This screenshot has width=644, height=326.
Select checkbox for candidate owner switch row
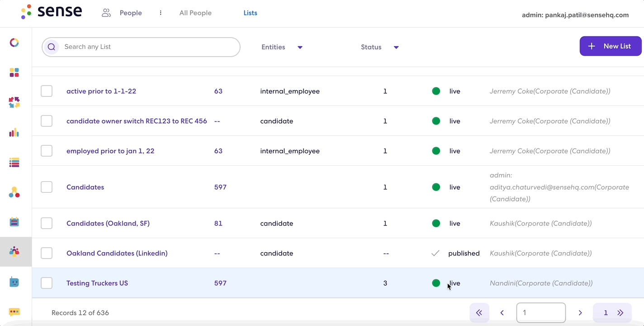47,121
